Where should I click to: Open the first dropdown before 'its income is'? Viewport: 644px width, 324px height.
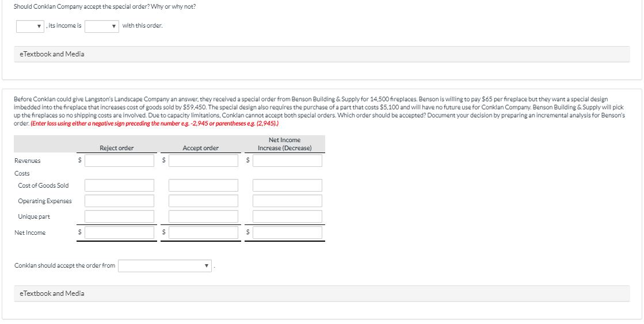click(31, 26)
